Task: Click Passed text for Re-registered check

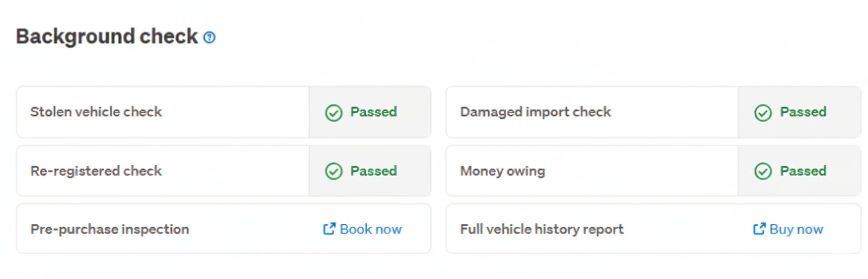Action: pos(373,171)
